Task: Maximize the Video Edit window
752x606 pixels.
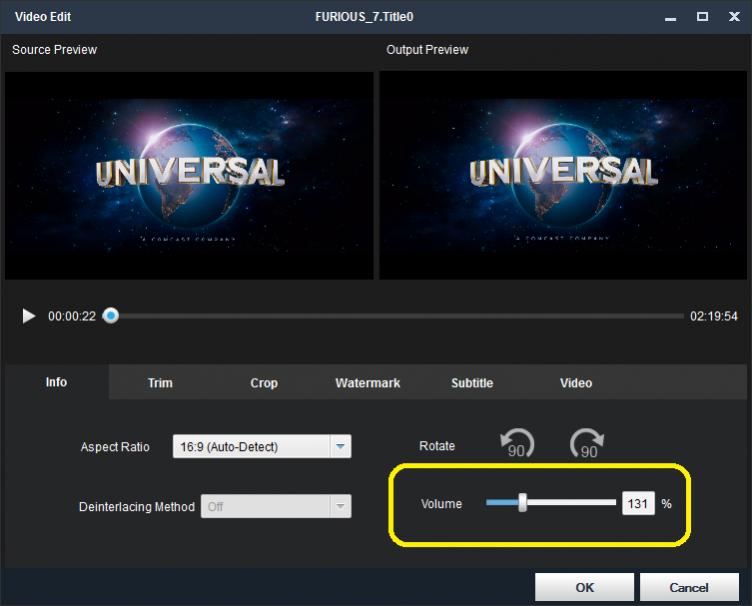Action: 702,17
